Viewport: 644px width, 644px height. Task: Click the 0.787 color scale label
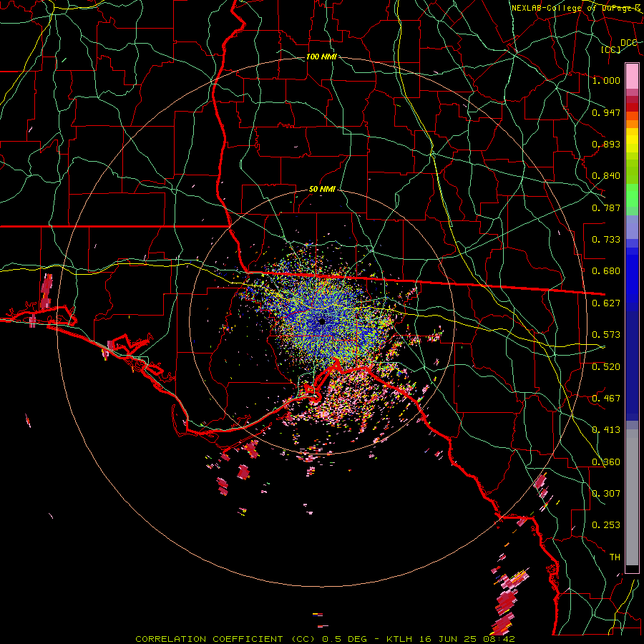point(606,208)
